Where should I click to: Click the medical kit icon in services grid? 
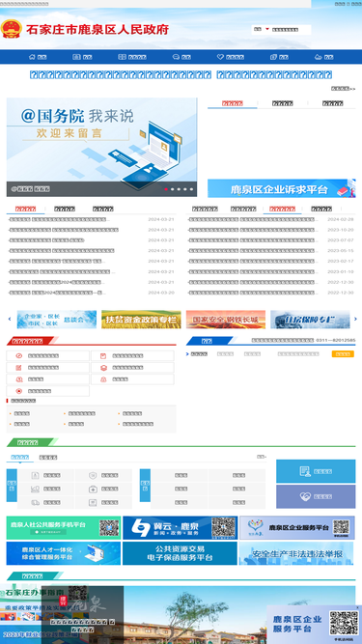pos(93,490)
